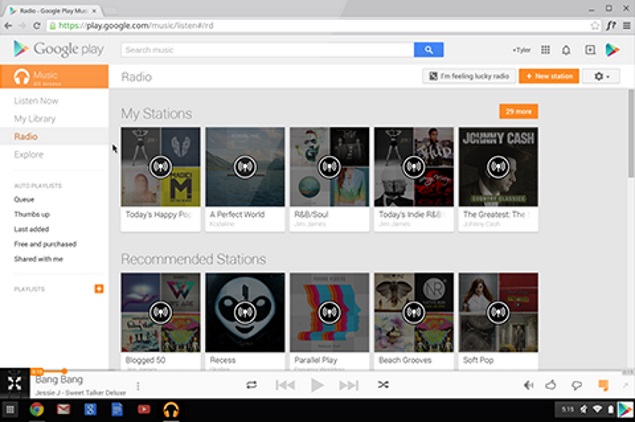Open the settings gear dropdown
The height and width of the screenshot is (422, 635).
pos(601,76)
